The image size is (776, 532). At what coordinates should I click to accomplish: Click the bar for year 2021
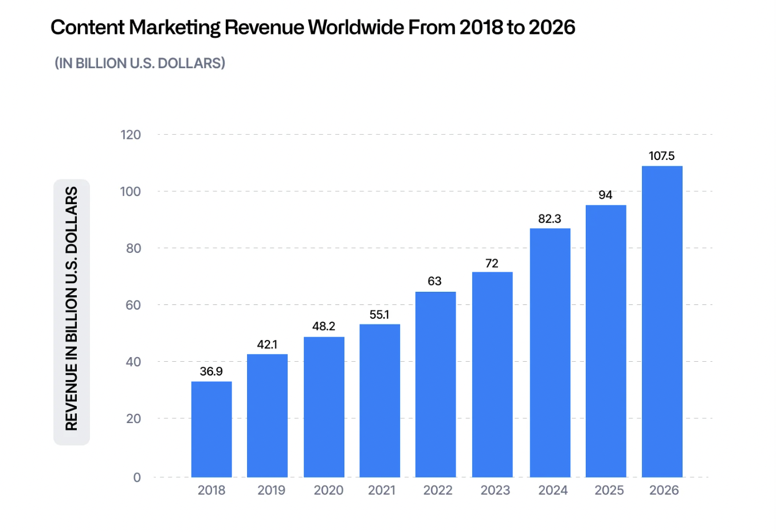pos(380,401)
